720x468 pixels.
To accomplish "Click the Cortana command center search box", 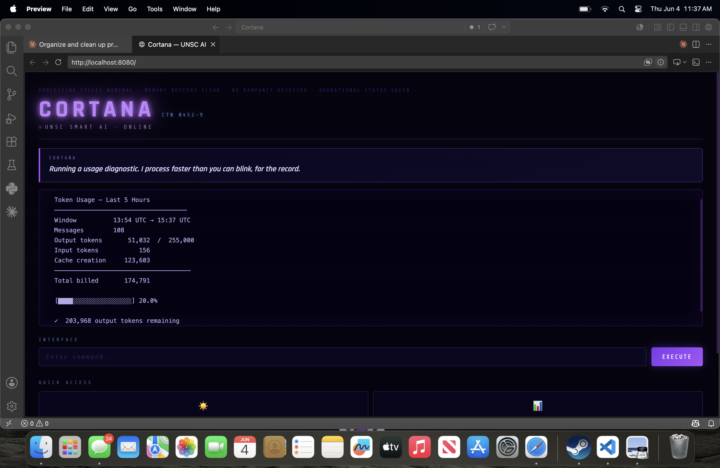I will pyautogui.click(x=350, y=27).
